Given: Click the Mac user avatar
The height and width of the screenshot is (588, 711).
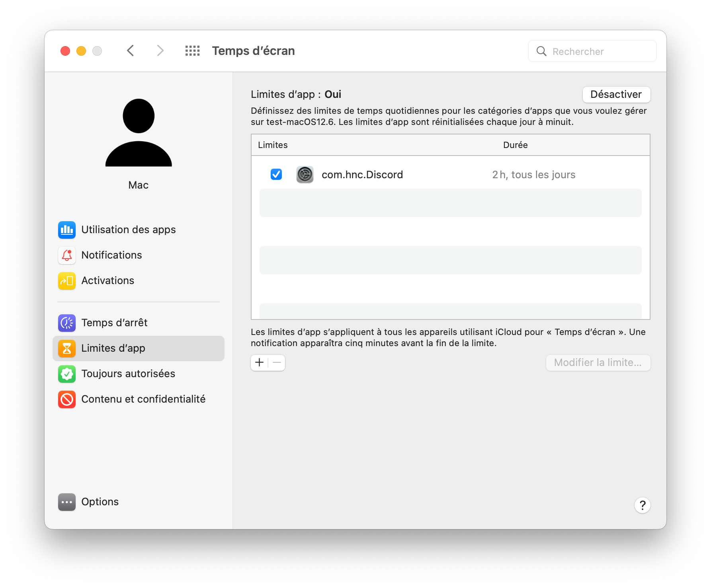Looking at the screenshot, I should click(139, 132).
